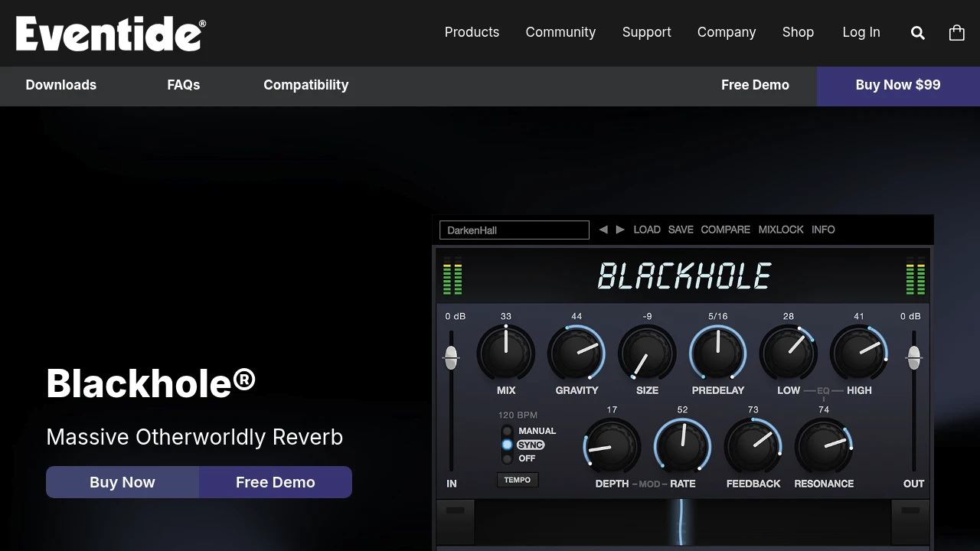Image resolution: width=980 pixels, height=551 pixels.
Task: Click the 120 BPM tempo readout
Action: 518,415
